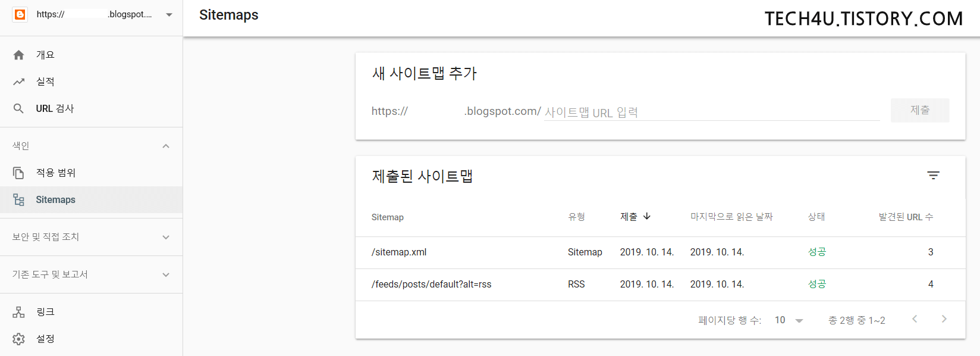Click the URL 검사 magnifier icon

tap(19, 108)
